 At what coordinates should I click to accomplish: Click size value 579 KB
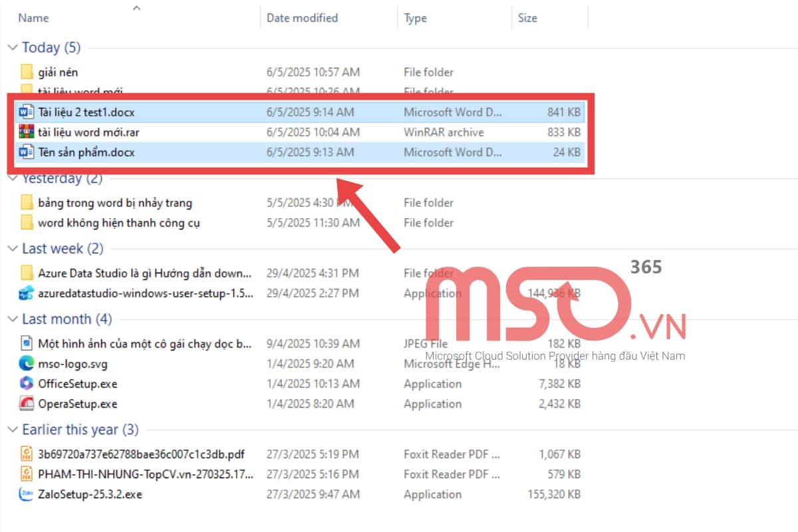tap(564, 474)
